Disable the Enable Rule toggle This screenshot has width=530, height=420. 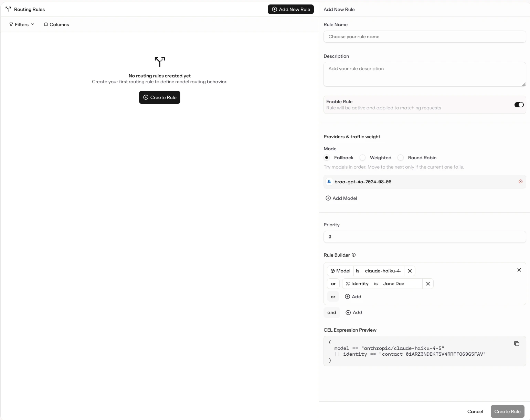click(x=519, y=105)
